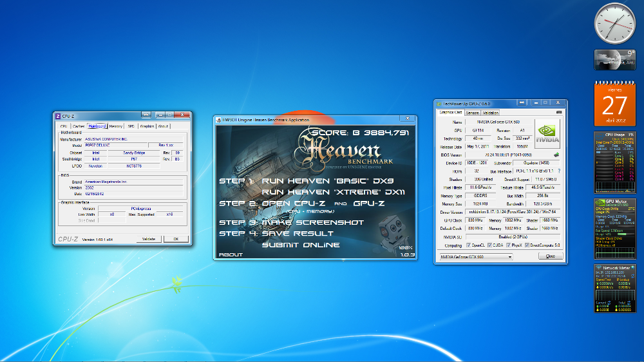644x362 pixels.
Task: Click the calendar gadget showing 27
Action: coord(615,103)
